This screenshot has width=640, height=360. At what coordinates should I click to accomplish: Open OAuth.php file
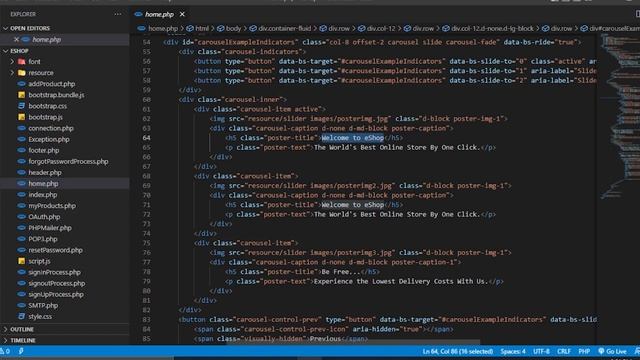[44, 217]
